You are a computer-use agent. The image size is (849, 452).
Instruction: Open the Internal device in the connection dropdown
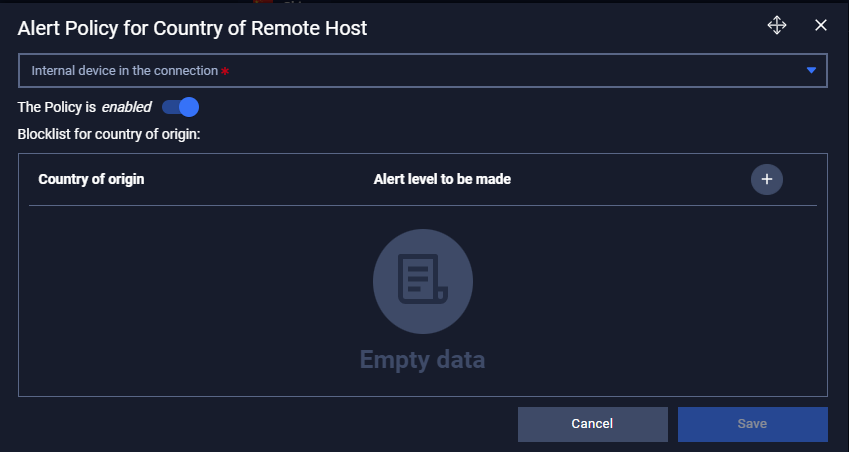pyautogui.click(x=423, y=70)
